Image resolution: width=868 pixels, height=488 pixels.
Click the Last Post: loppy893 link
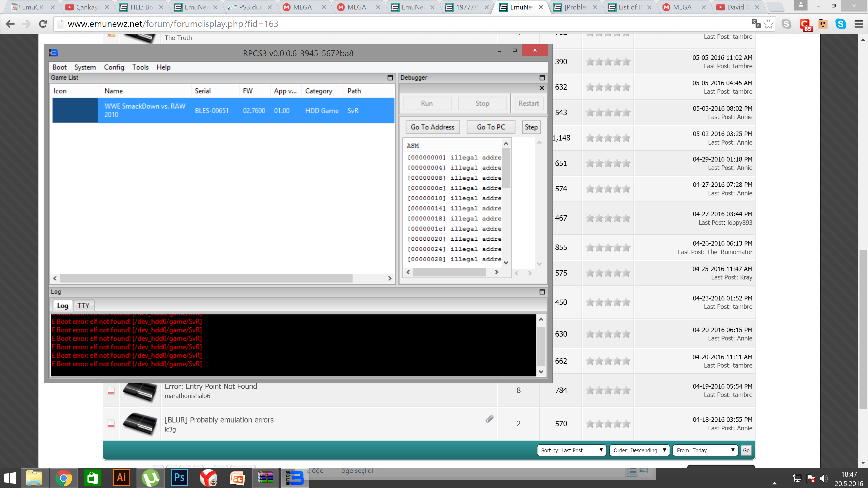pos(725,223)
